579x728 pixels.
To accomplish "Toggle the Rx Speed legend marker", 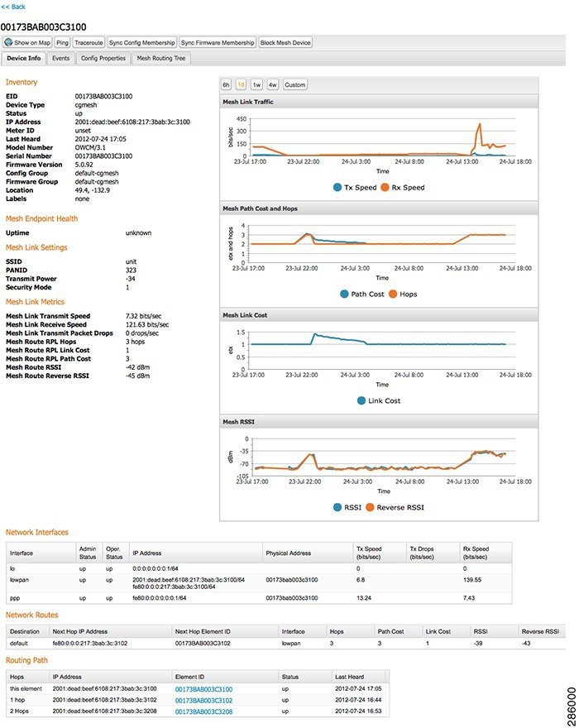I will 385,188.
